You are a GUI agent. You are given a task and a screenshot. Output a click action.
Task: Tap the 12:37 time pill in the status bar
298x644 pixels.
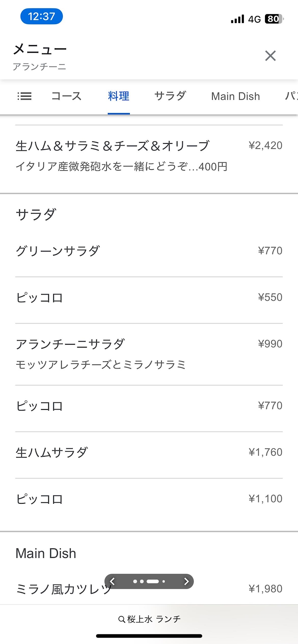coord(42,17)
